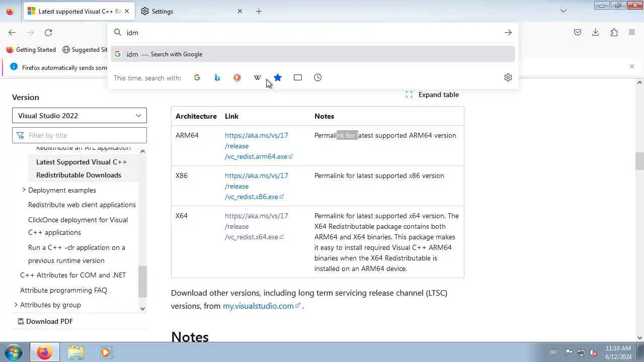Viewport: 644px width, 362px height.
Task: Open search settings gear in the URL dropdown
Action: (508, 77)
